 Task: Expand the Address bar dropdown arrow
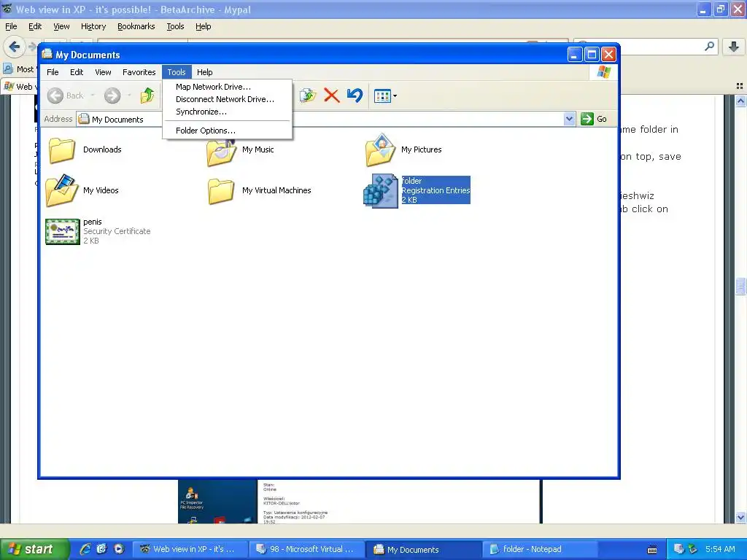tap(569, 119)
